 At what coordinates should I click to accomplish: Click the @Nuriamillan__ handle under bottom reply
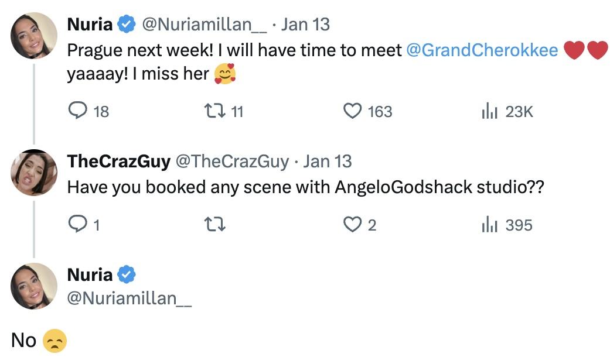[130, 298]
